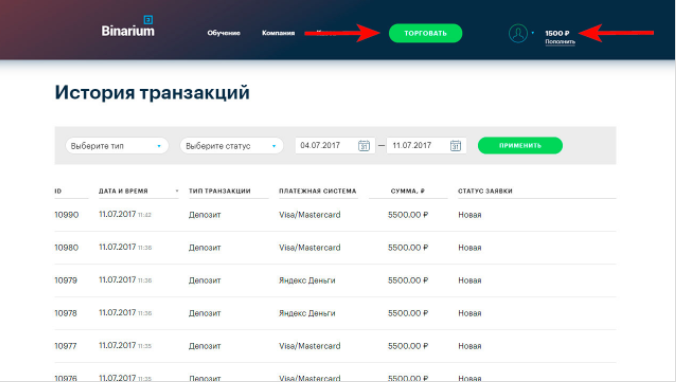
Task: Click the ТИП ТРАНЗАКЦИИ column header
Action: 219,191
